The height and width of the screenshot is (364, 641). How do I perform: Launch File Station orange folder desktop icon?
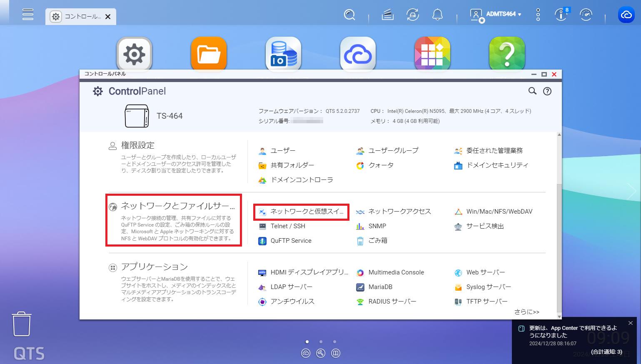209,54
